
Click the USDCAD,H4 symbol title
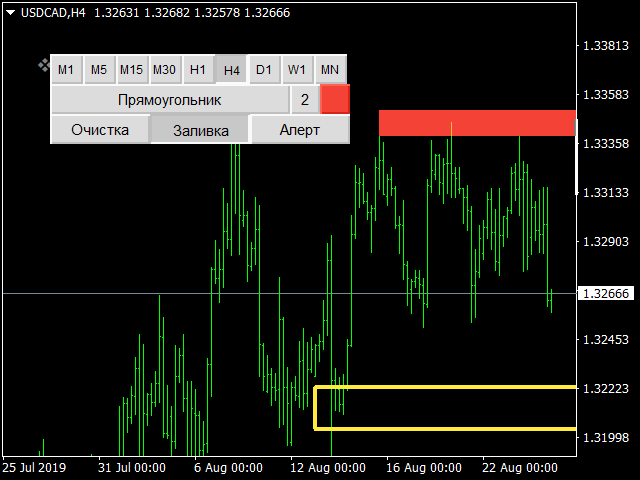[x=53, y=13]
